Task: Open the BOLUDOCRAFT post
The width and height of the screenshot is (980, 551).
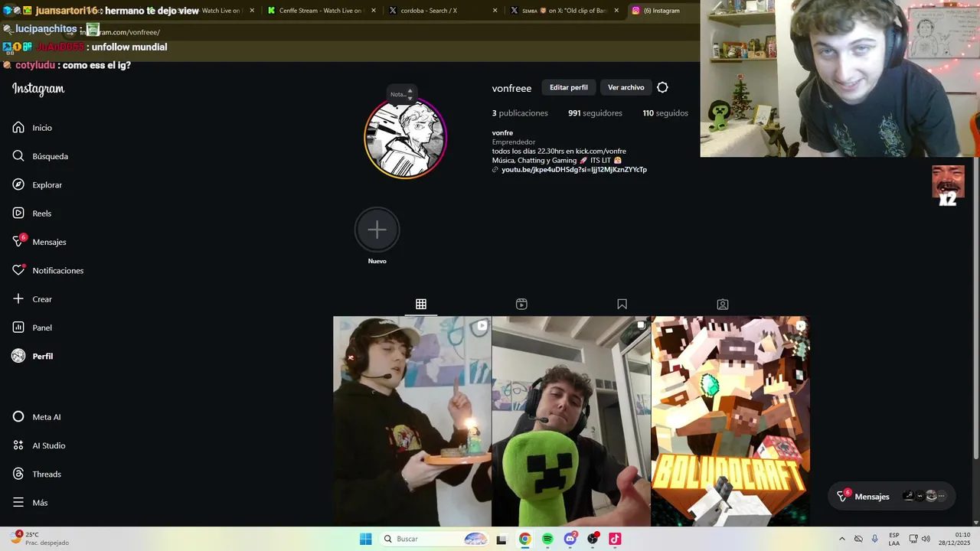Action: [730, 422]
